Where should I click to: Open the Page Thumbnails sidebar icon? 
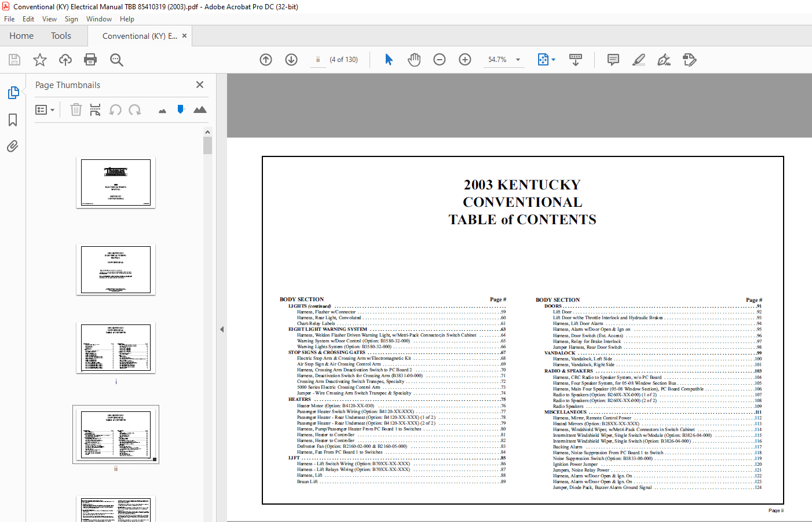(13, 93)
